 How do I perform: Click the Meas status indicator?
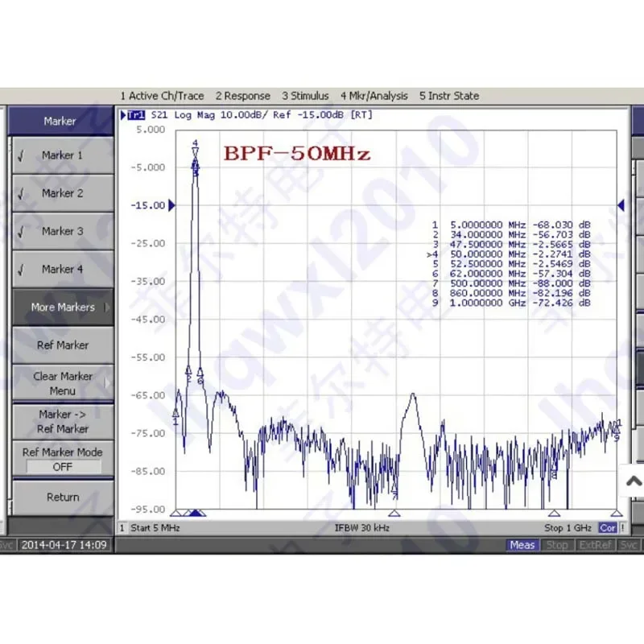[x=522, y=545]
